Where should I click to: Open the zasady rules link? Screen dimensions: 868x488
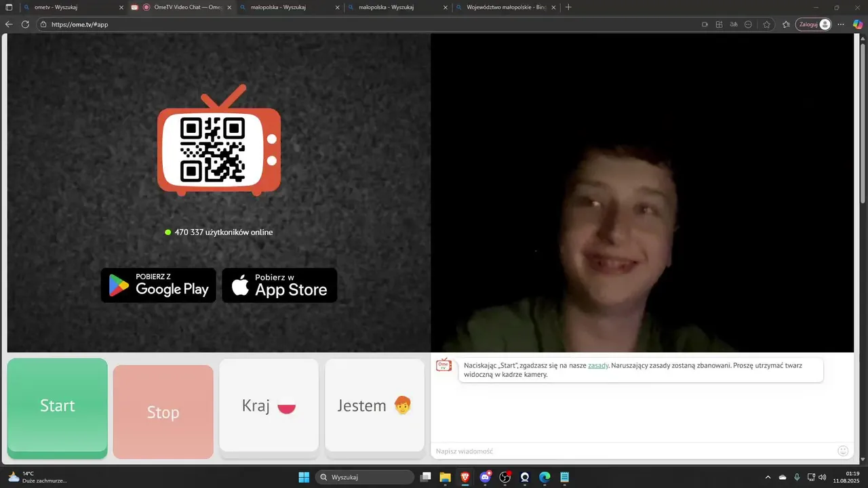click(x=598, y=365)
